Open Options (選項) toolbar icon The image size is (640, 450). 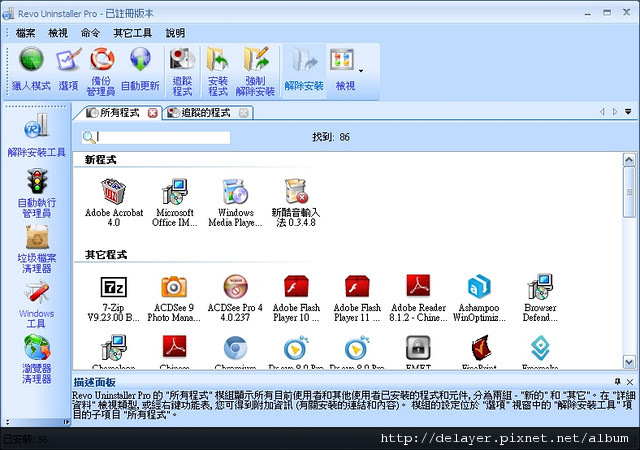(68, 69)
